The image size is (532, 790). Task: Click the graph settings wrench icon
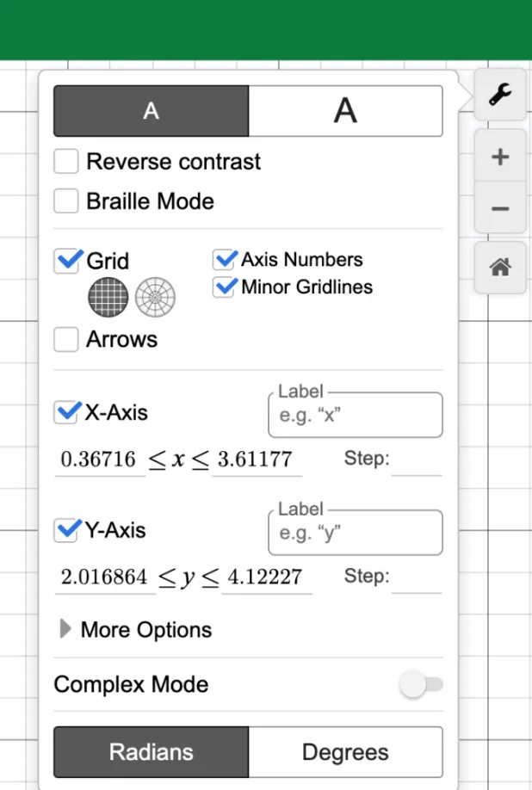[x=500, y=95]
